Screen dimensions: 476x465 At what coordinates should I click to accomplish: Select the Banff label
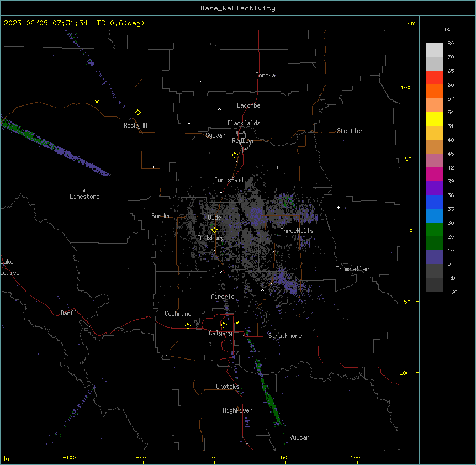[68, 313]
